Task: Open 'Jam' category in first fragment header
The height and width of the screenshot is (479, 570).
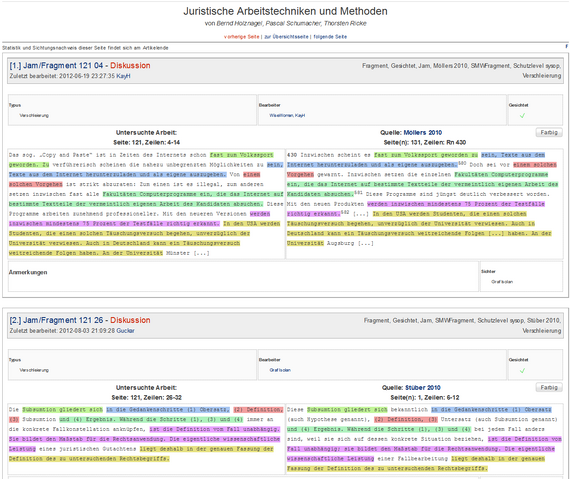Action: point(424,66)
